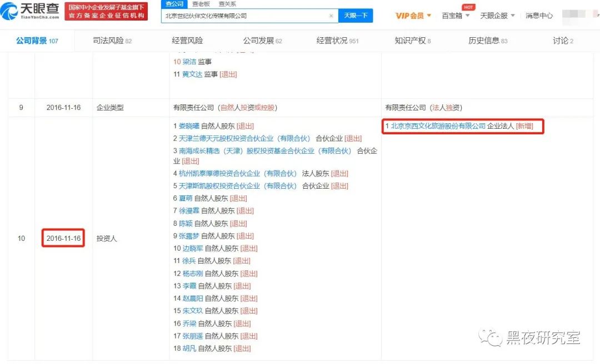Open shareholder 张露梦's profile link
The width and height of the screenshot is (600, 364).
click(x=189, y=236)
